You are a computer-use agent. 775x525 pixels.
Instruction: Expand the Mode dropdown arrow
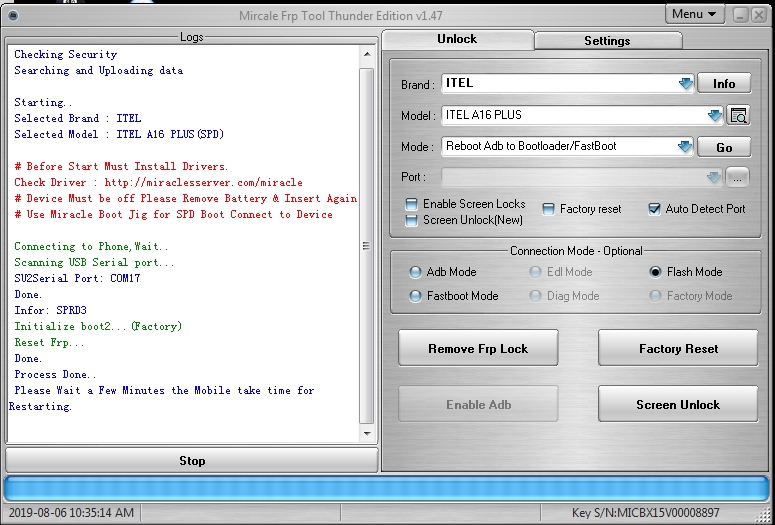click(685, 147)
